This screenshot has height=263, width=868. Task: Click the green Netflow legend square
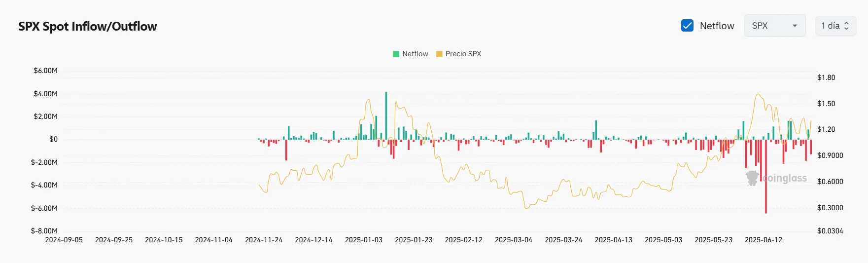396,54
